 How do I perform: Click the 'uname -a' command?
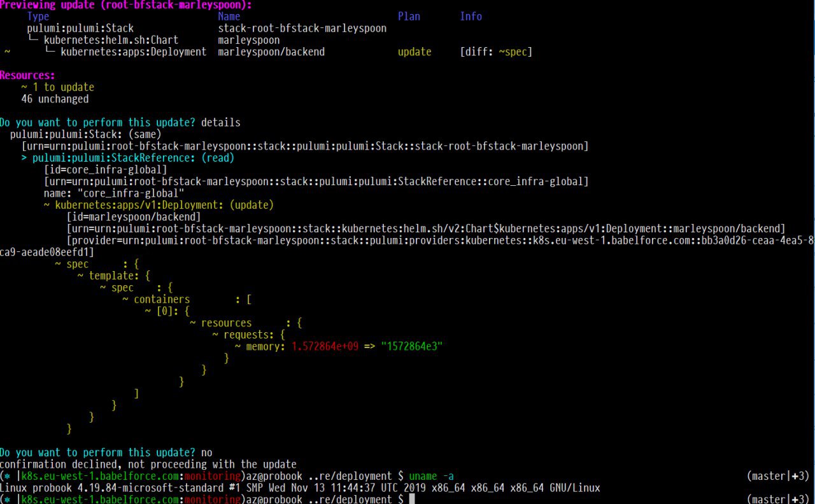click(x=432, y=476)
